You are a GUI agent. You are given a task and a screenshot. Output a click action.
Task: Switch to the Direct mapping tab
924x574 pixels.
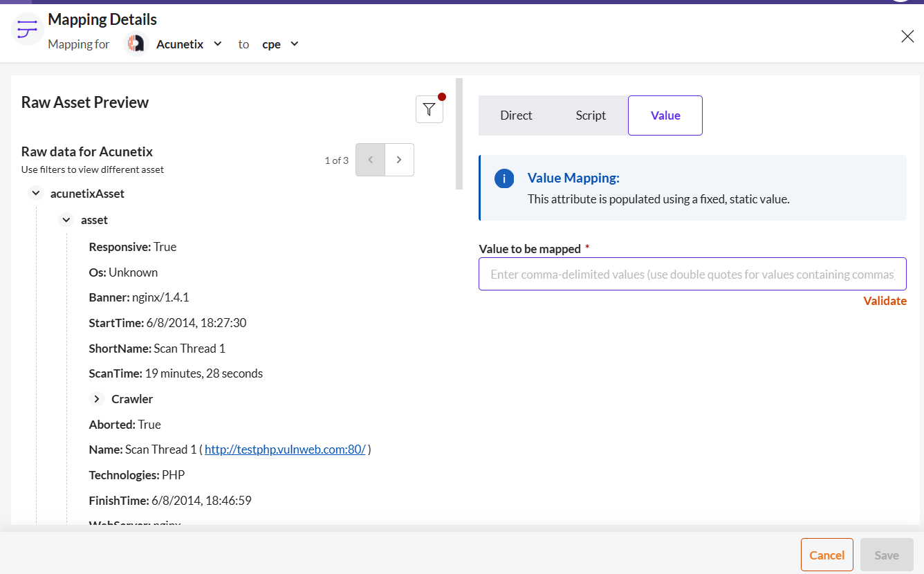[516, 115]
